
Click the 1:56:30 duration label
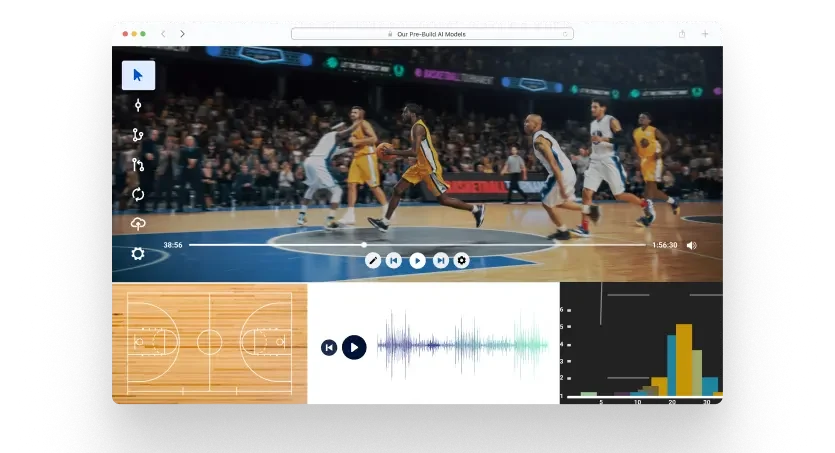point(665,245)
